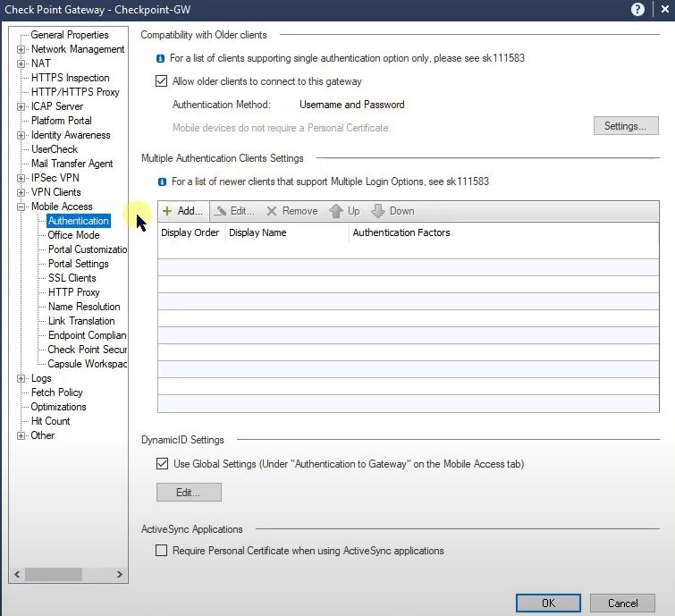
Task: Click the Display Name column header
Action: tap(287, 232)
